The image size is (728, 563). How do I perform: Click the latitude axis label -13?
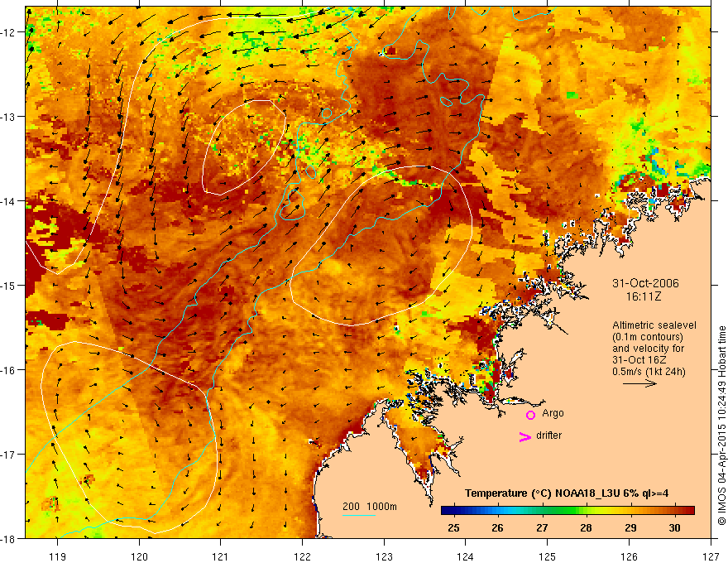[x=8, y=117]
